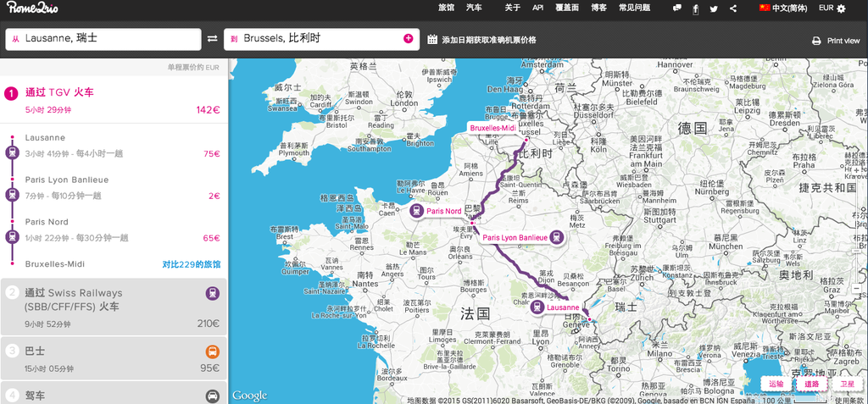Click the share icon in header
The height and width of the screenshot is (404, 868).
733,8
